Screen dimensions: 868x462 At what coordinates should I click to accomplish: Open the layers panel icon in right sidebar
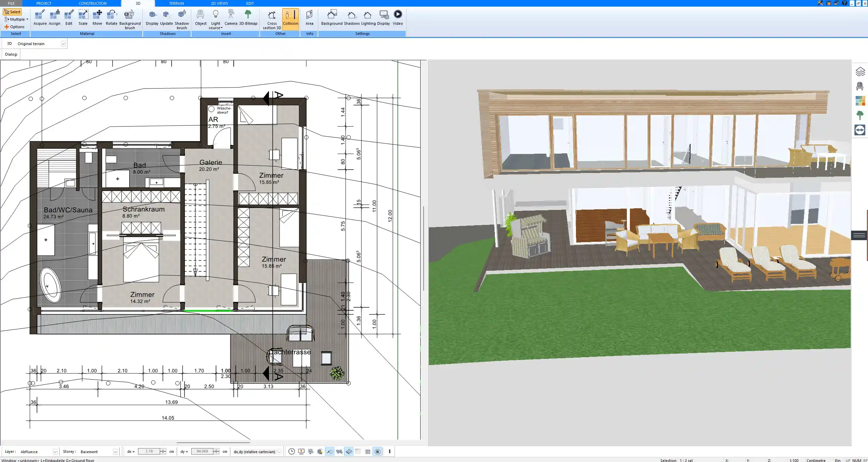coord(860,72)
